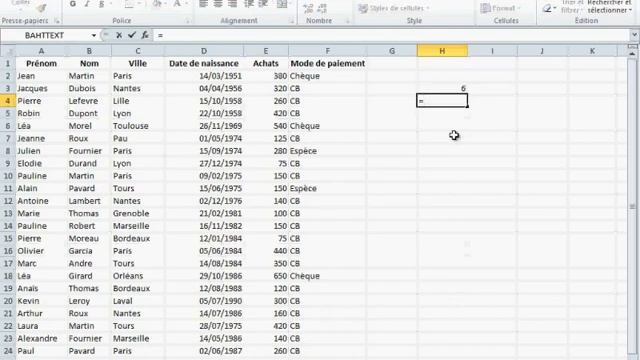Open the Styles de cellules dropdown

point(394,8)
